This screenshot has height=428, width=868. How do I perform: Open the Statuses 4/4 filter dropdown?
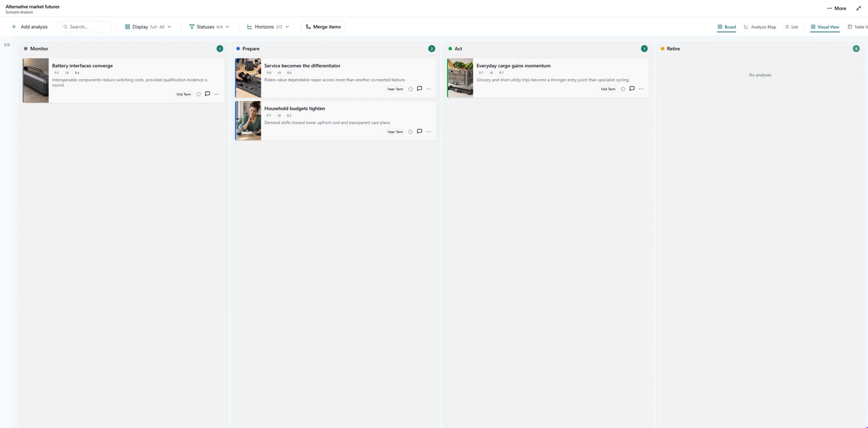pyautogui.click(x=209, y=27)
